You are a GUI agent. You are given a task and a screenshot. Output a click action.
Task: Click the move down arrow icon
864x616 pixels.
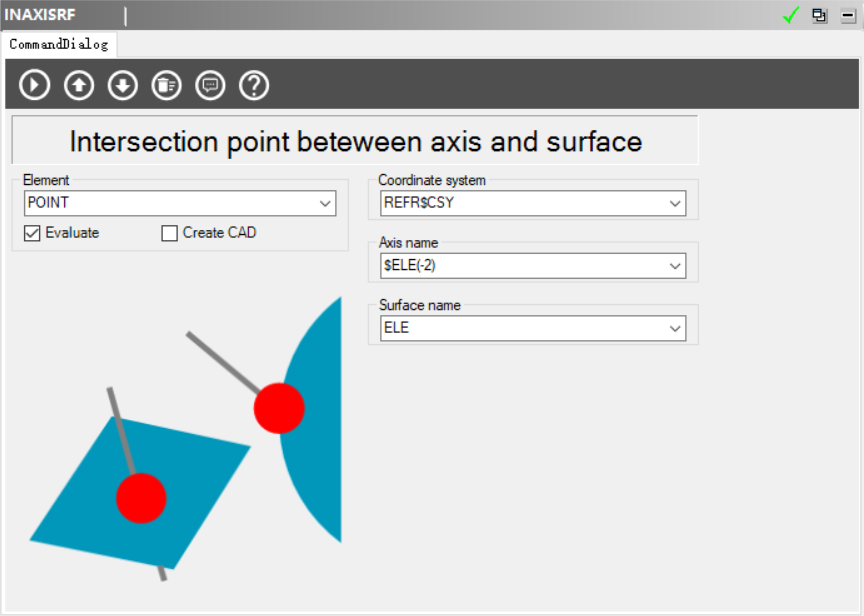pyautogui.click(x=122, y=85)
